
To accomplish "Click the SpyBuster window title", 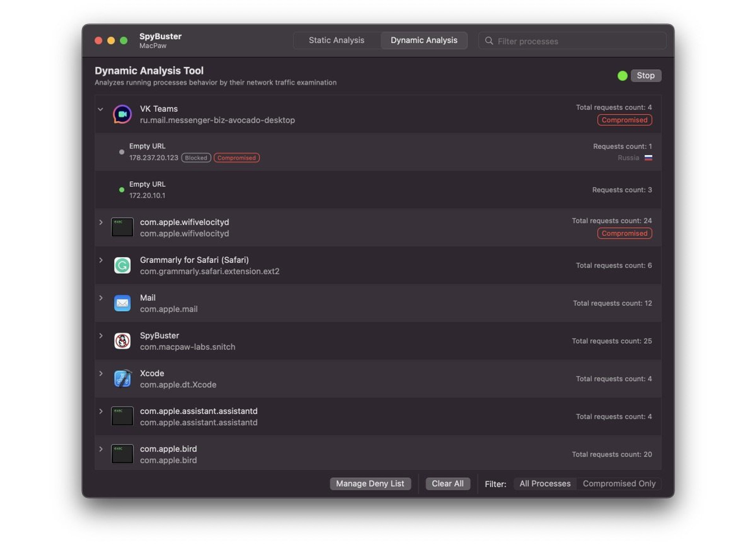I will (160, 36).
